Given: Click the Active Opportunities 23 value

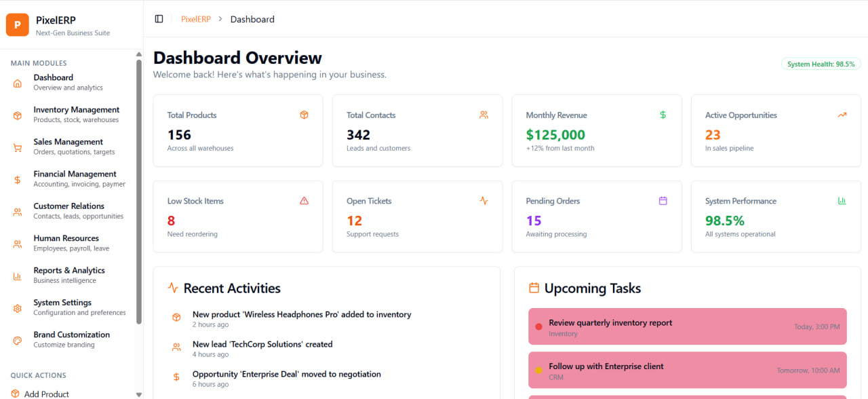Looking at the screenshot, I should click(713, 135).
